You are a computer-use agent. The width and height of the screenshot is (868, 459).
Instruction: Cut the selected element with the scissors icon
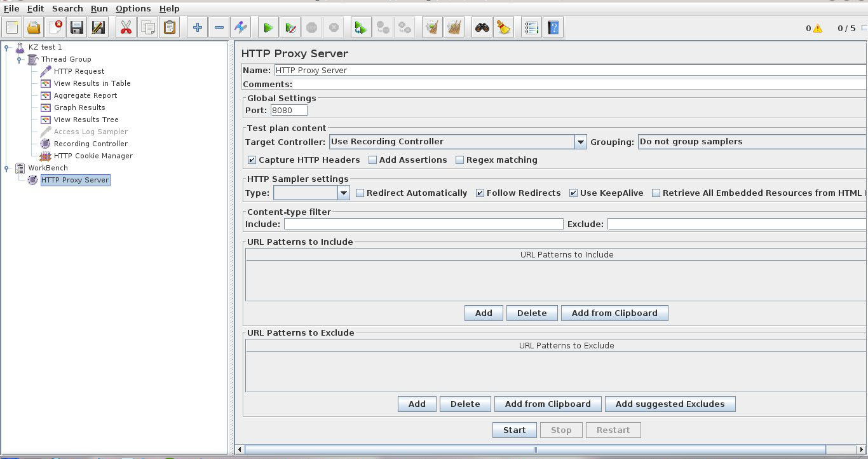126,27
